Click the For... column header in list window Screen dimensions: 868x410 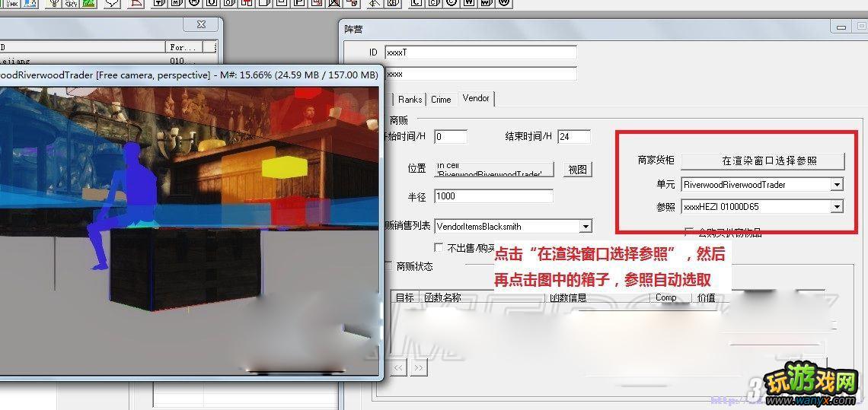(183, 47)
